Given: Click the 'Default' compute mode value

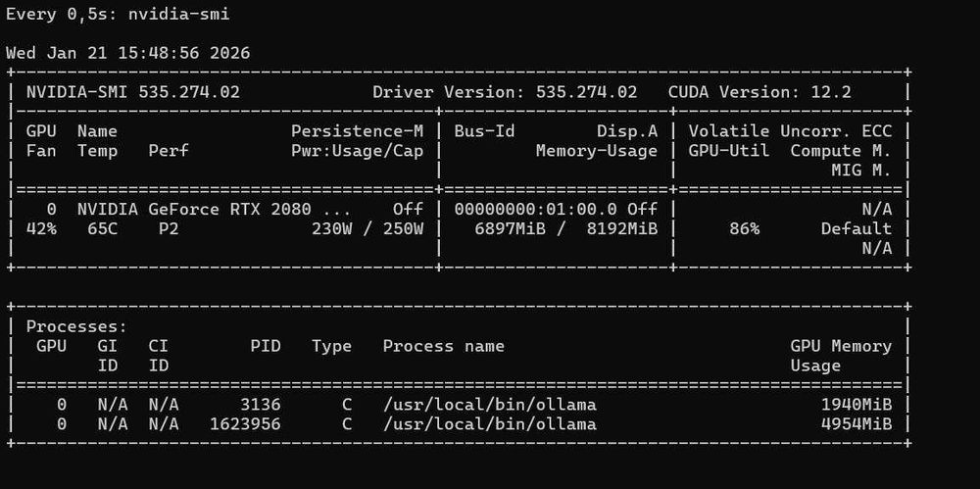Looking at the screenshot, I should (856, 228).
